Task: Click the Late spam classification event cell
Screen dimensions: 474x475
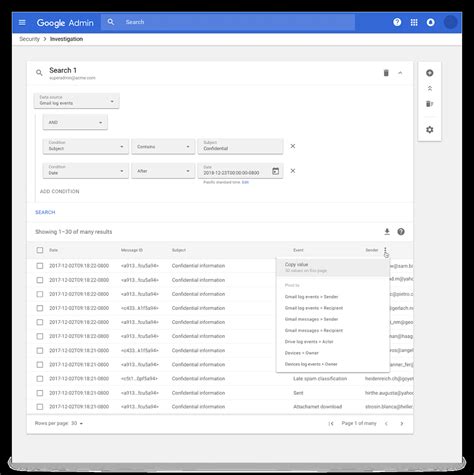Action: 320,379
